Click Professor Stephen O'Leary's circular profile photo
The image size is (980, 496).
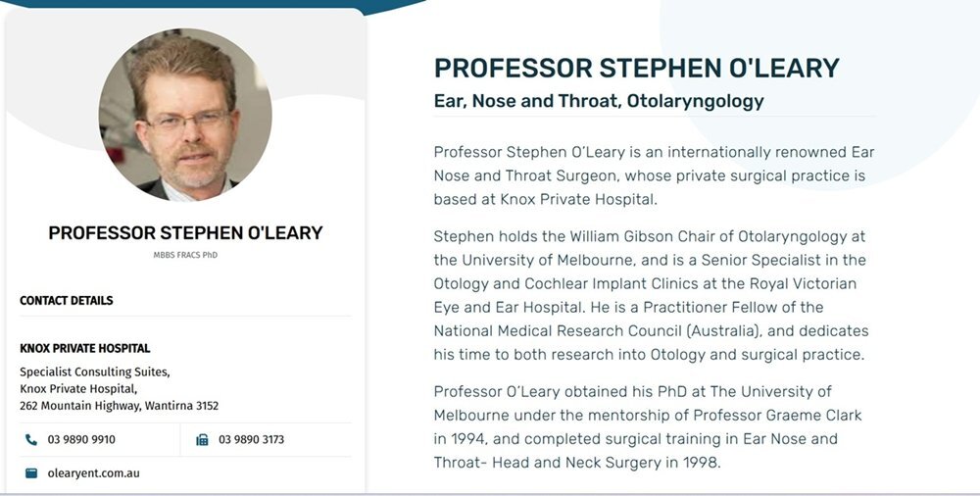pos(185,114)
